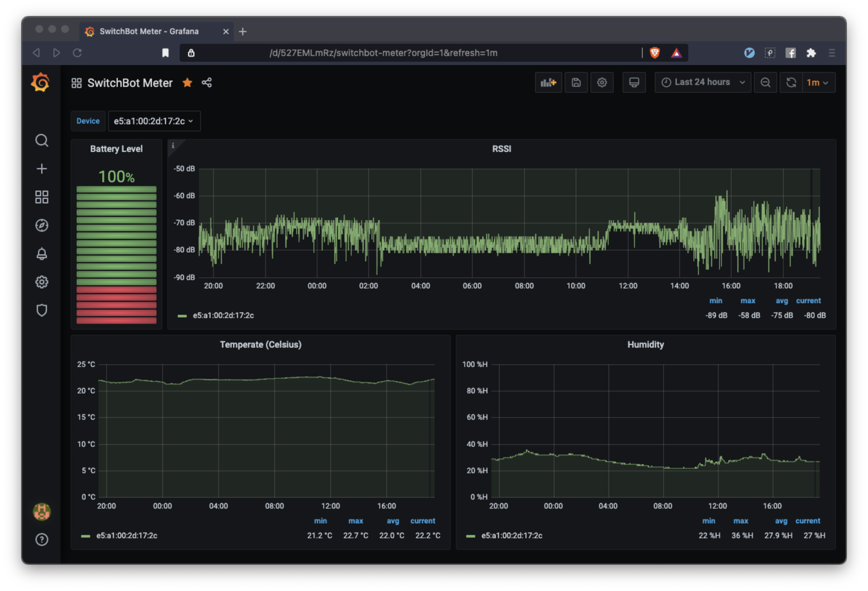The image size is (868, 591).
Task: Open Server Admin shield icon
Action: [42, 310]
